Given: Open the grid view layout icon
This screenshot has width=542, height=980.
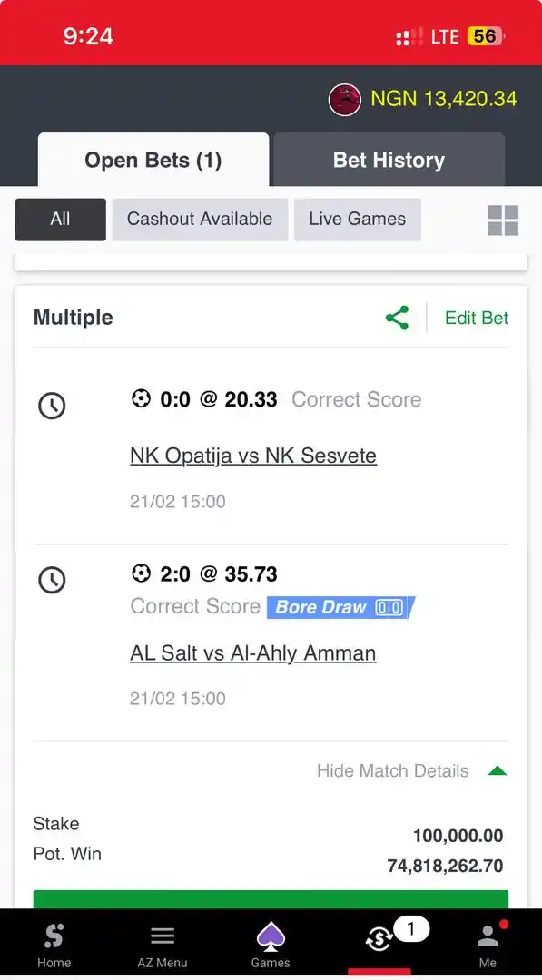Looking at the screenshot, I should pos(503,220).
